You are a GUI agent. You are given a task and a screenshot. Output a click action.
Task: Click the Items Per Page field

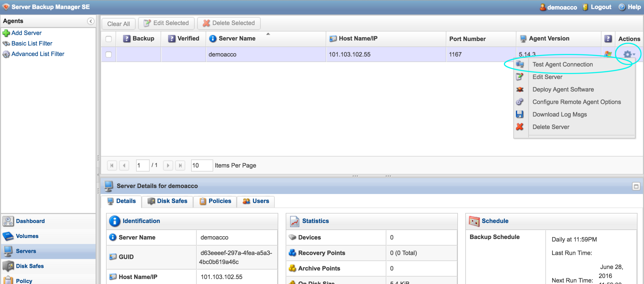coord(202,165)
